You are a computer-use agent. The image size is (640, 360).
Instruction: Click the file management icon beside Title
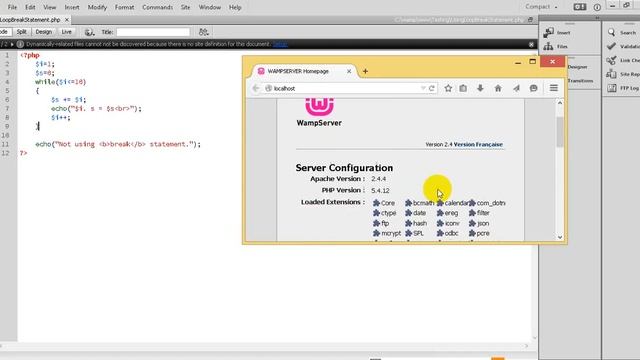coord(203,32)
